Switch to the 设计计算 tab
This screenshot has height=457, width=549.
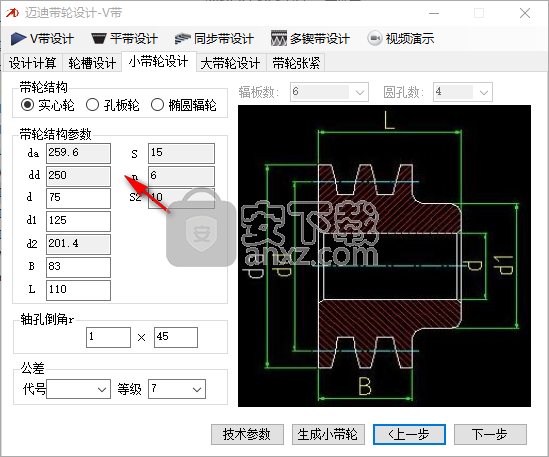(33, 63)
